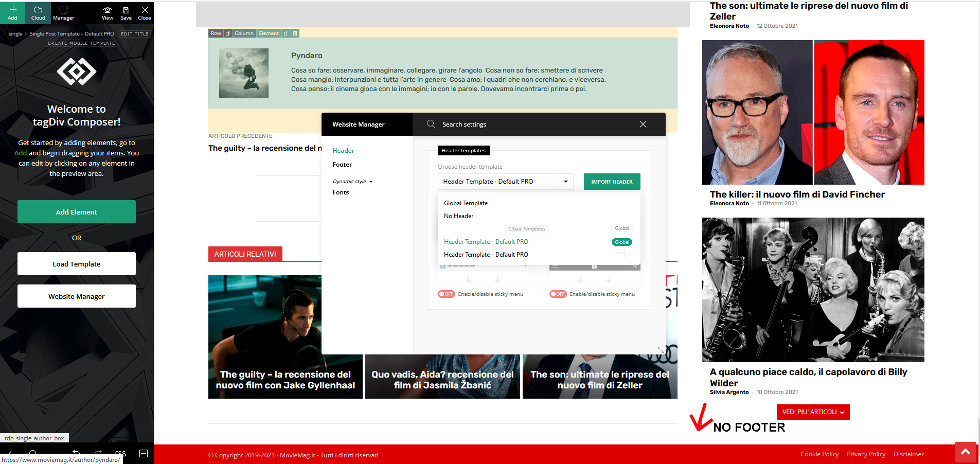Open Quo vadis, Aida? related article title

[x=443, y=380]
